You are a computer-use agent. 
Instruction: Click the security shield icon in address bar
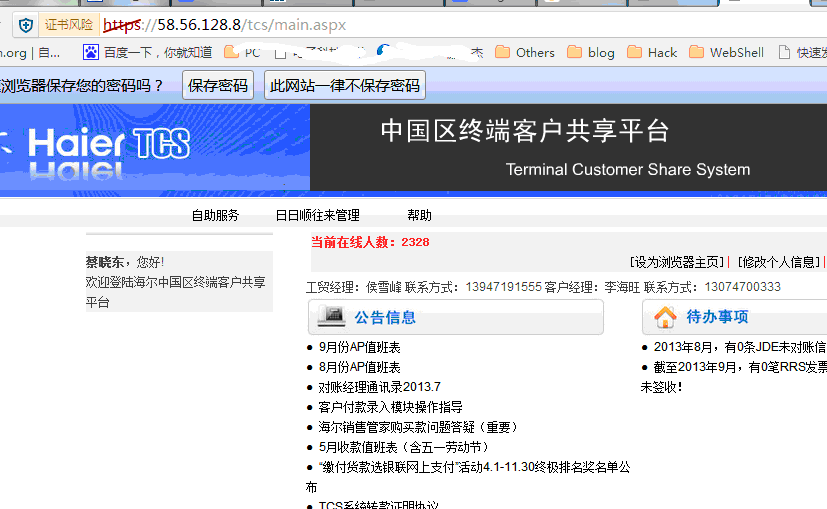(x=25, y=25)
